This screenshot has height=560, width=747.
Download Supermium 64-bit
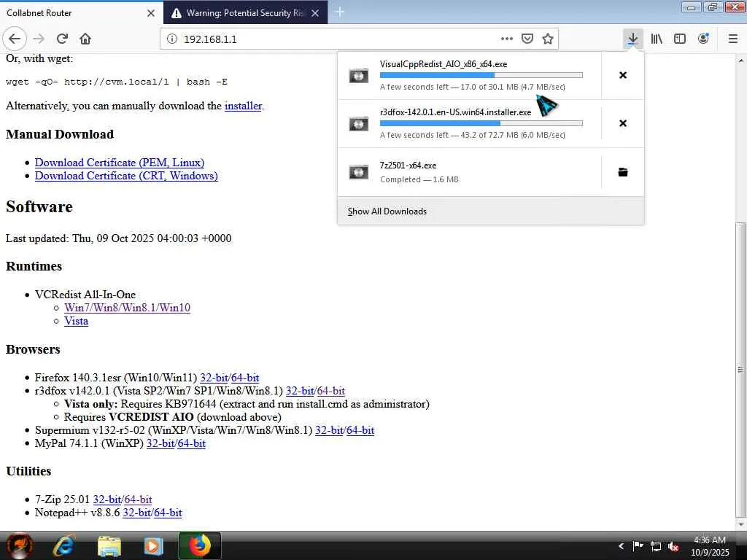[x=360, y=430]
